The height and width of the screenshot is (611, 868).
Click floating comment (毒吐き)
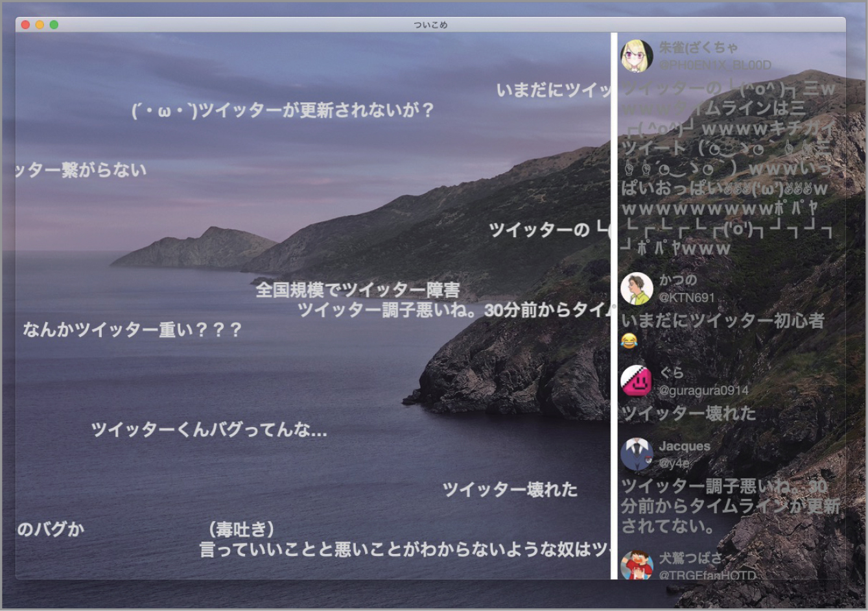point(241,529)
